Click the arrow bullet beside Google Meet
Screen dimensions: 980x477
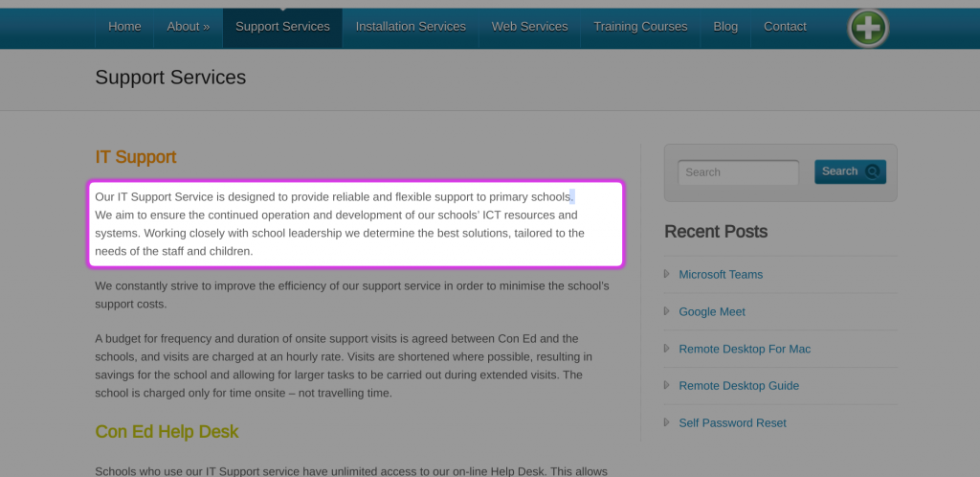[667, 311]
